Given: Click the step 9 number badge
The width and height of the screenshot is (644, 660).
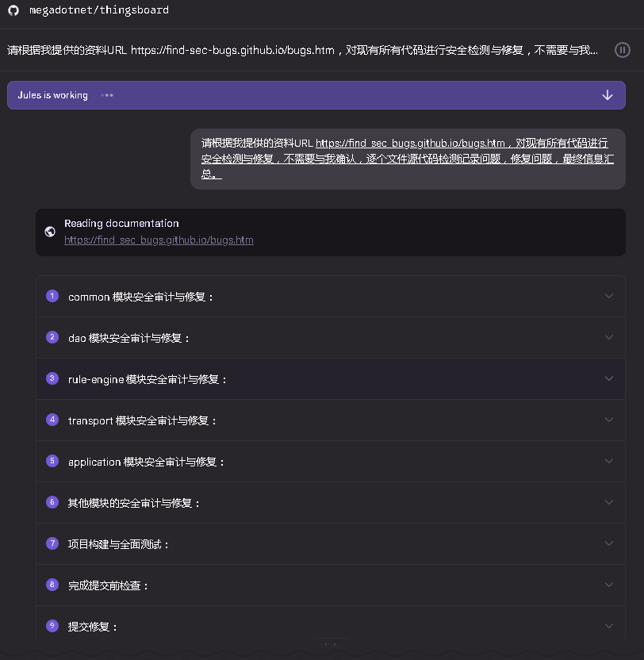Looking at the screenshot, I should coord(52,626).
